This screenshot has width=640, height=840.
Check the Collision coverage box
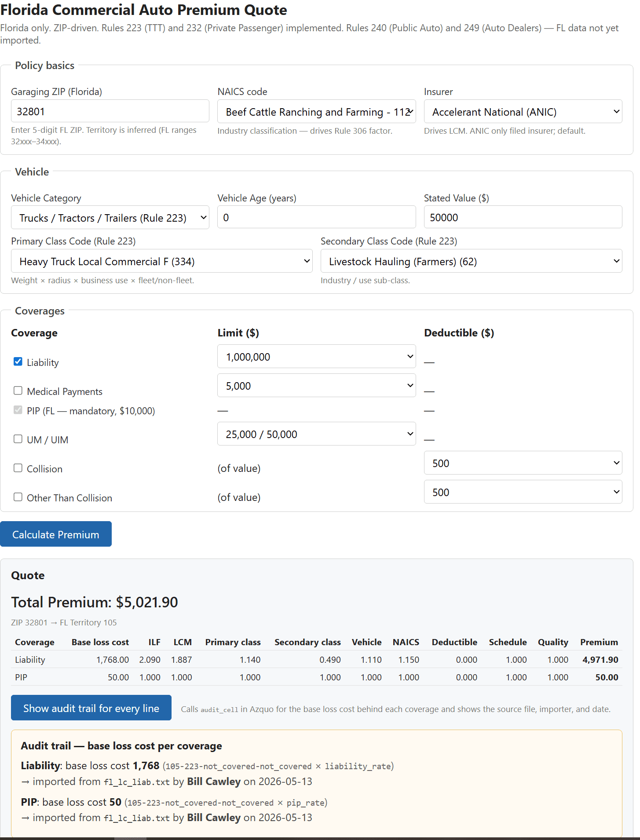click(18, 468)
